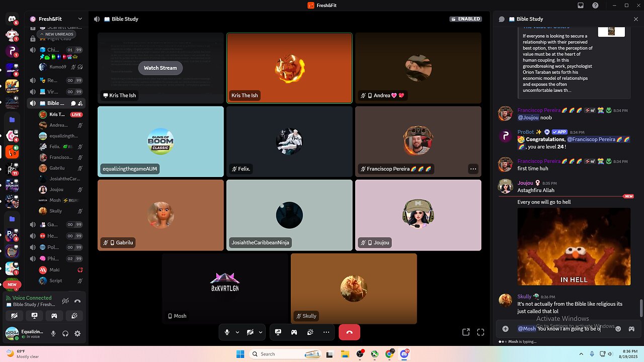Image resolution: width=644 pixels, height=362 pixels.
Task: Jump to the NEW mentions pill in server list
Action: (x=12, y=285)
